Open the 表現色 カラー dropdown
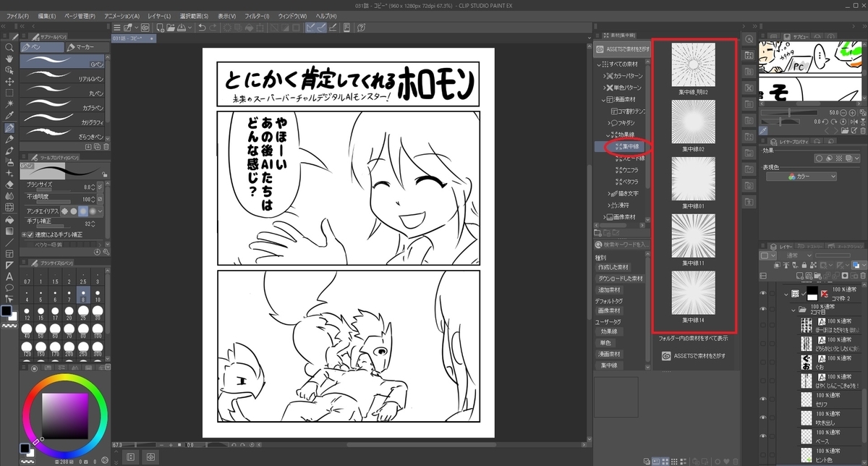Viewport: 868px width, 466px height. [801, 177]
